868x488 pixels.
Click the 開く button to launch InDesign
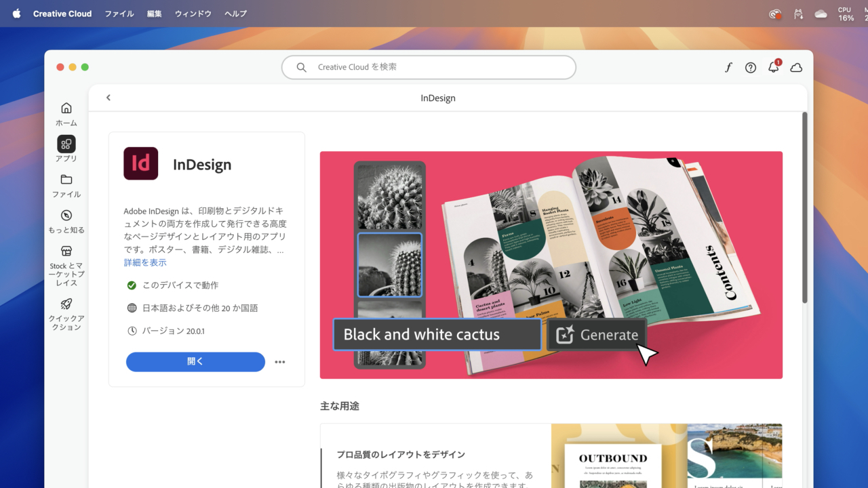point(195,362)
